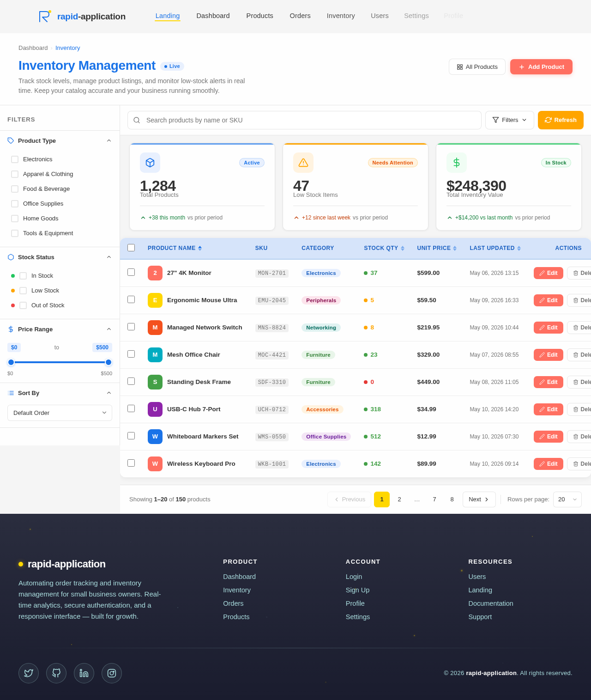
Task: Collapse the Sort By section
Action: point(109,393)
